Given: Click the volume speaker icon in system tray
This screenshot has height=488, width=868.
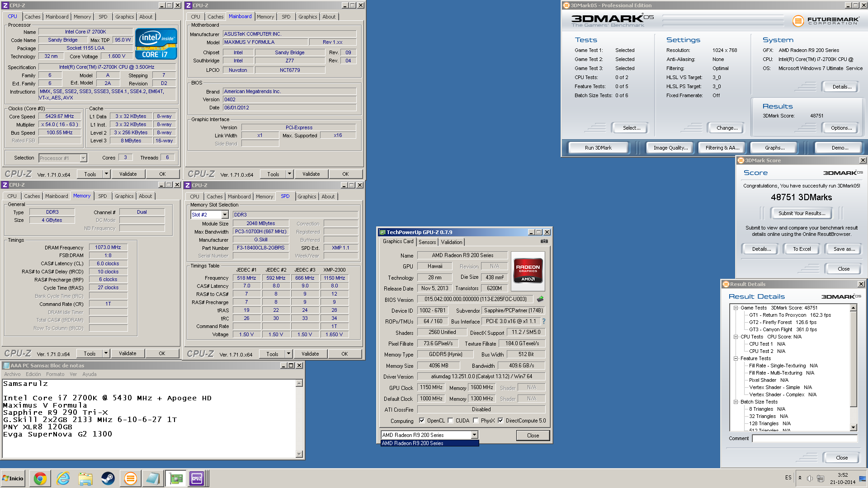Looking at the screenshot, I should click(x=810, y=478).
